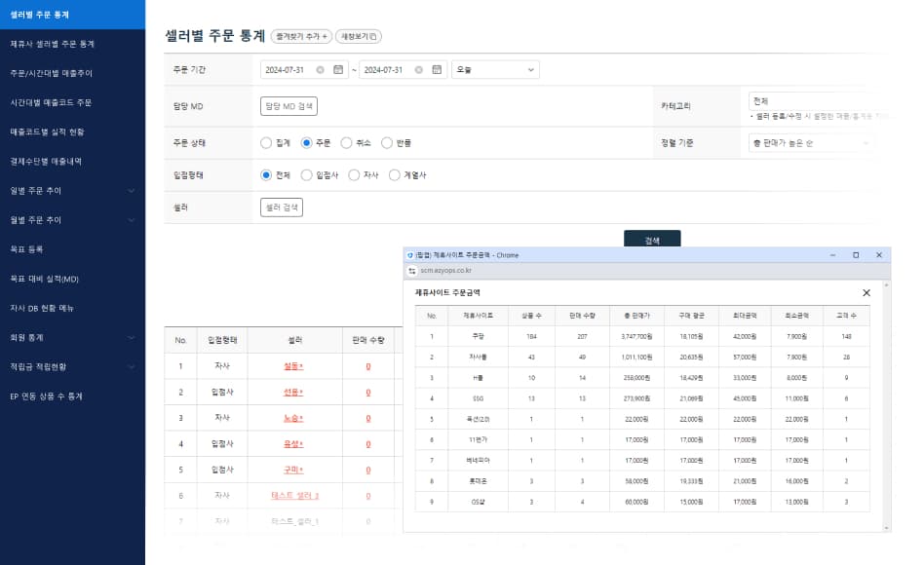This screenshot has width=924, height=565.
Task: Click 고객 수 column header in popup
Action: pos(846,316)
